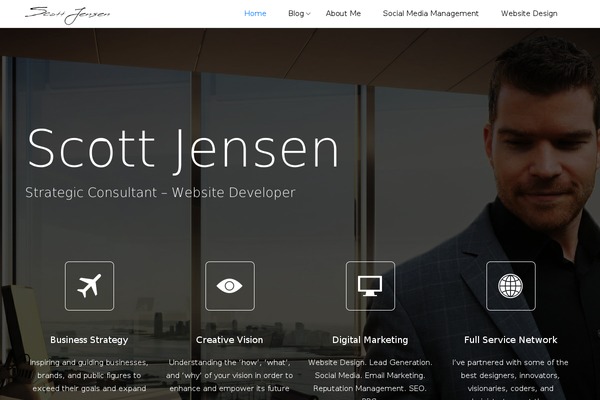Open the Blog menu item

[x=296, y=13]
